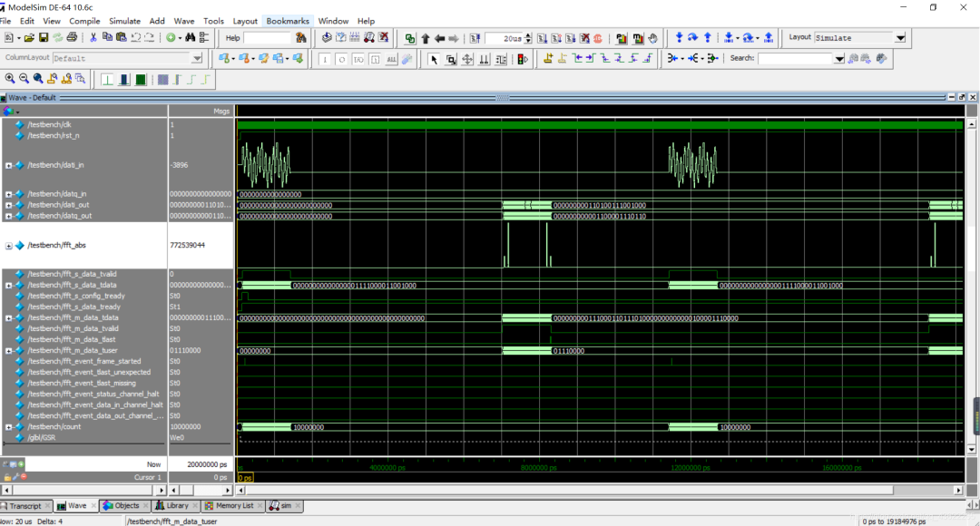
Task: Click the Save floppy disk icon
Action: [x=44, y=38]
